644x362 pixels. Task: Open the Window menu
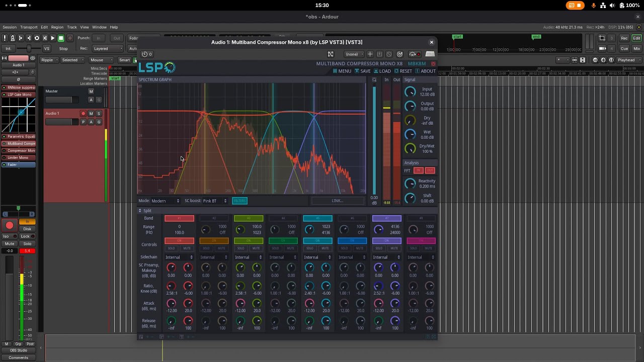tap(99, 27)
